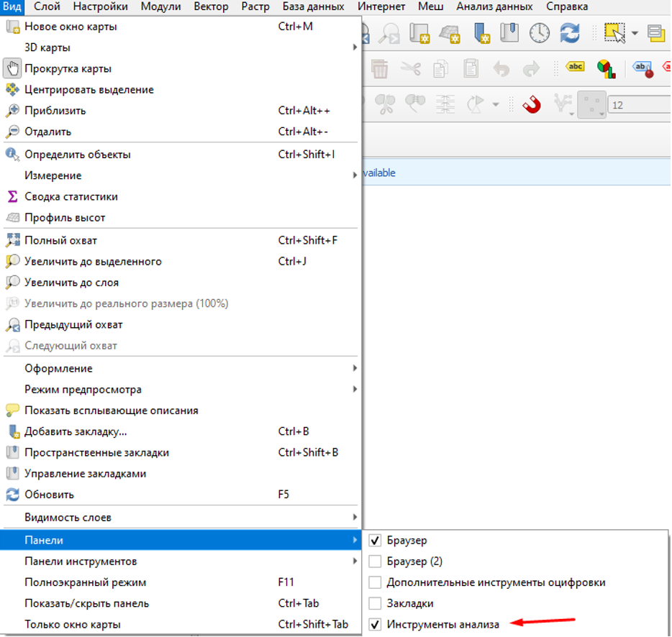Click the Refresh icon in the top toolbar
672x637 pixels.
[570, 33]
